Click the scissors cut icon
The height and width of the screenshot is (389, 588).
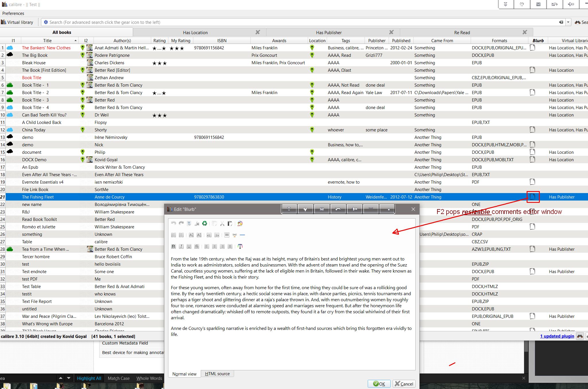pyautogui.click(x=222, y=223)
